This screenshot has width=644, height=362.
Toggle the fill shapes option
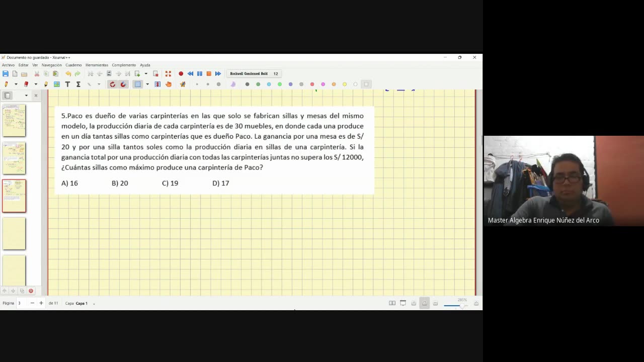click(x=233, y=84)
